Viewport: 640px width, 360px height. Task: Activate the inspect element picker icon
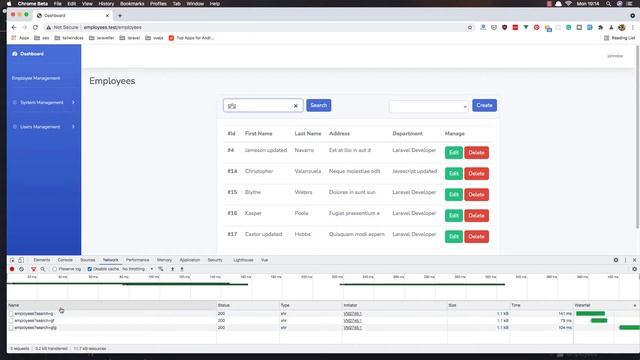[x=12, y=260]
